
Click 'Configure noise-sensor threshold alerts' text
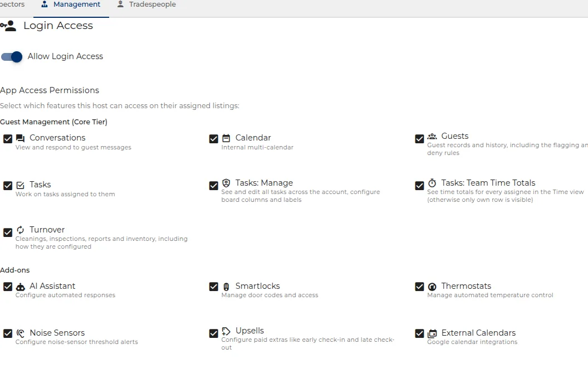pyautogui.click(x=76, y=342)
